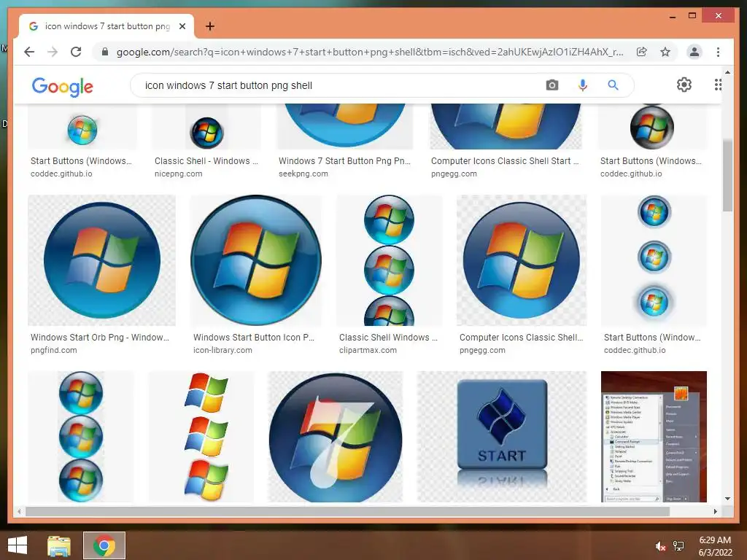Click the Chrome taskbar icon
Image resolution: width=747 pixels, height=560 pixels.
(104, 545)
